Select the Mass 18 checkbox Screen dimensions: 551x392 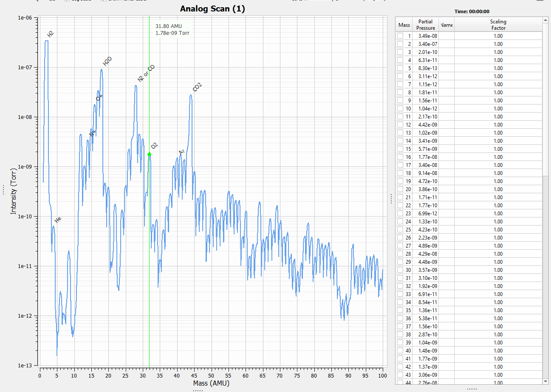[400, 173]
